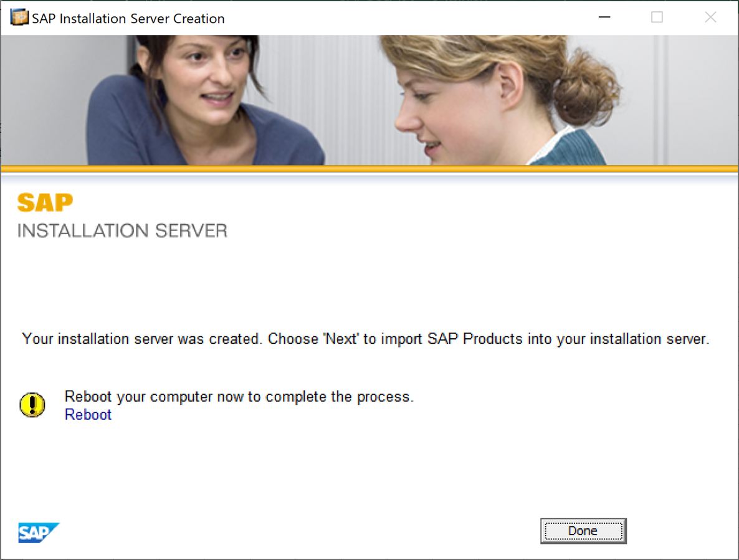739x560 pixels.
Task: Close the SAP Installation Server Creation window
Action: 710,17
